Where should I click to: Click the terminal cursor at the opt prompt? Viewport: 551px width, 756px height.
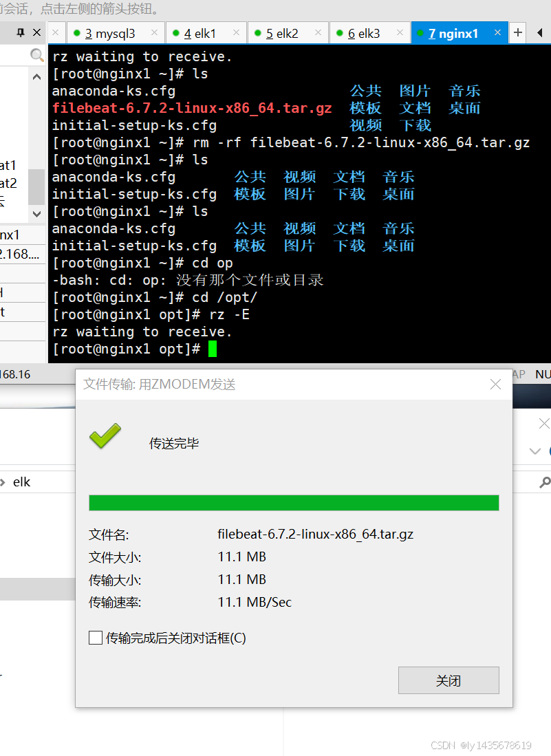tap(212, 349)
